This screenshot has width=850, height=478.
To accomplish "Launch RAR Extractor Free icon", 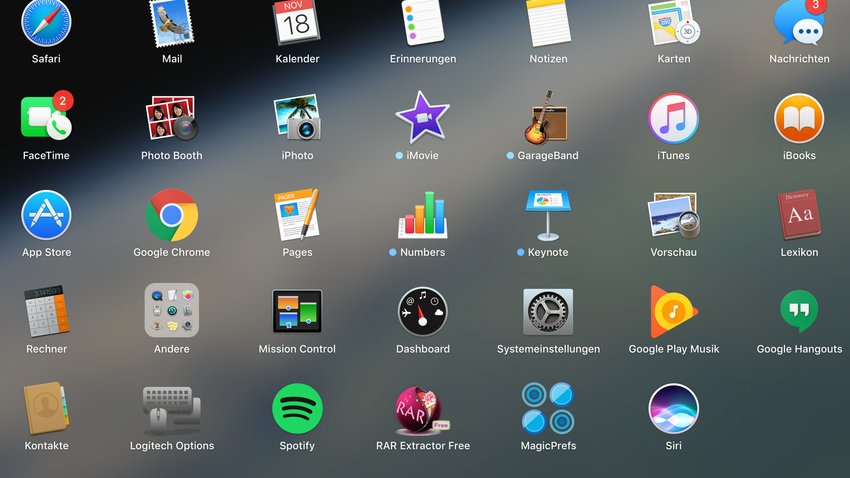I will coord(423,410).
